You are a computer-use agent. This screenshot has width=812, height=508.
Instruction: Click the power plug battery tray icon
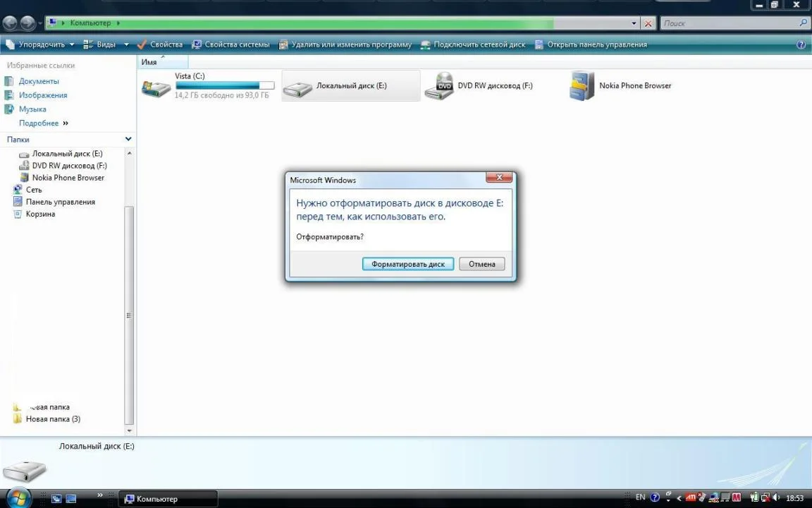(x=754, y=497)
